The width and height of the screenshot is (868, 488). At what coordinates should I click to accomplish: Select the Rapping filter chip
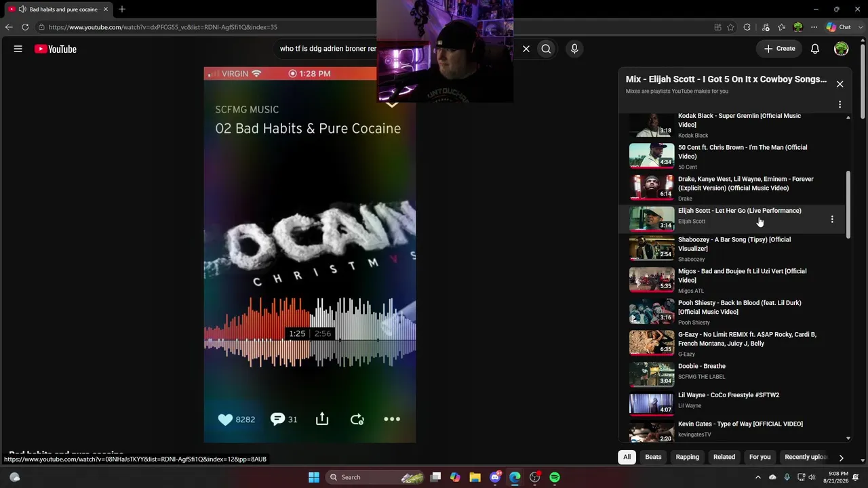coord(687,457)
